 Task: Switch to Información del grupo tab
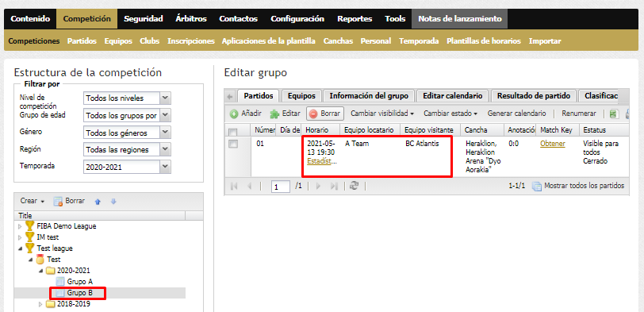[x=369, y=96]
